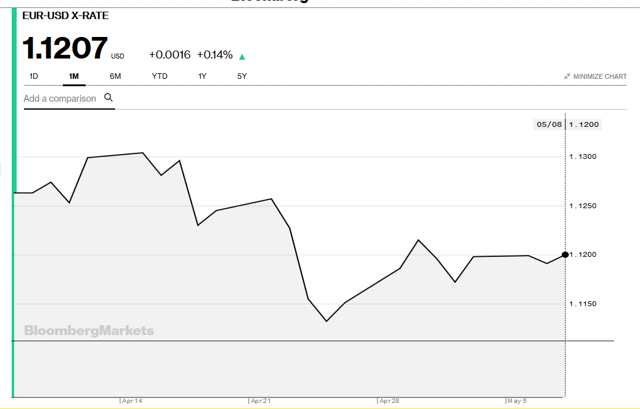Click the USD currency label
The image size is (640, 409).
(x=118, y=56)
